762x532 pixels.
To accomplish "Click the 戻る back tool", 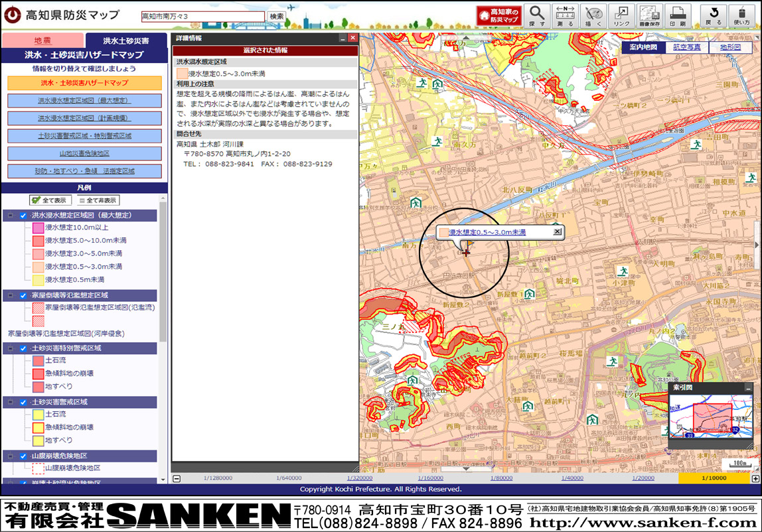I will [713, 15].
